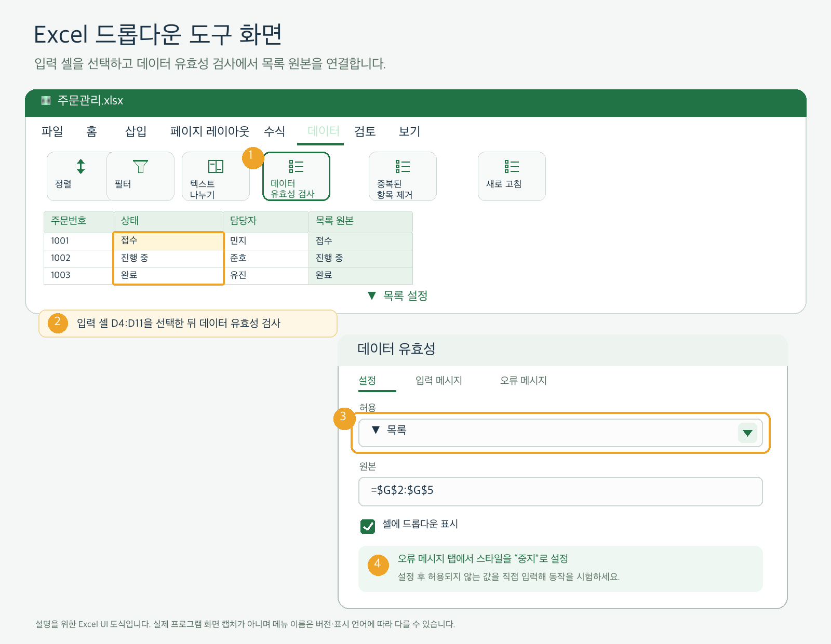The image size is (831, 644).
Task: Switch to the 보기 ribbon tab
Action: tap(410, 131)
